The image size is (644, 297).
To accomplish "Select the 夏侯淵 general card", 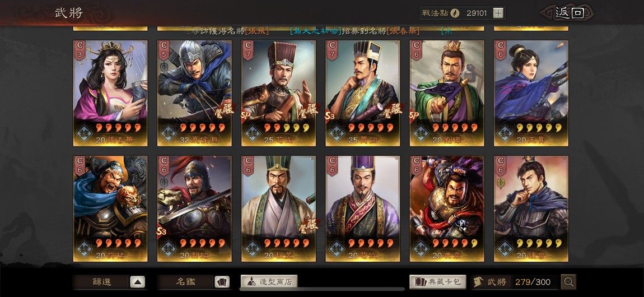I will [x=194, y=93].
